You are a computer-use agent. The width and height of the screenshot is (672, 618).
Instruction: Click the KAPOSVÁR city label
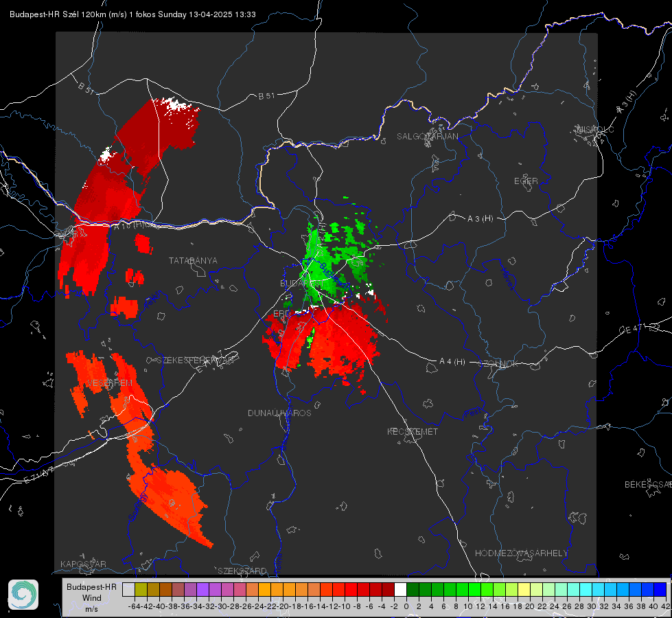coord(83,564)
